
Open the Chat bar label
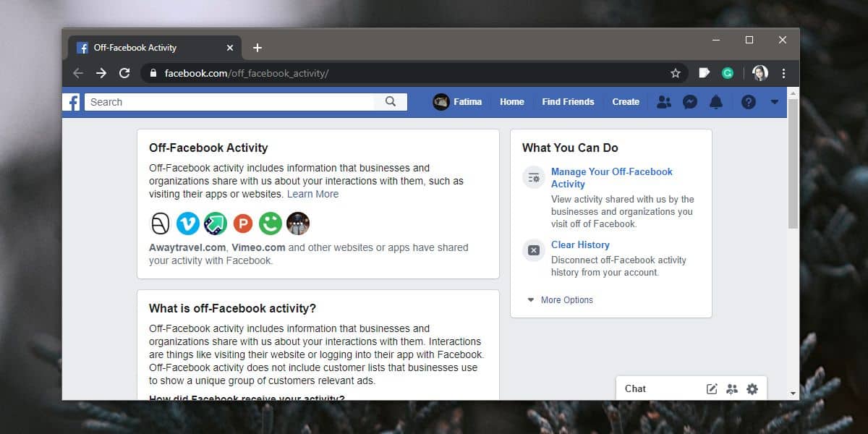(636, 389)
